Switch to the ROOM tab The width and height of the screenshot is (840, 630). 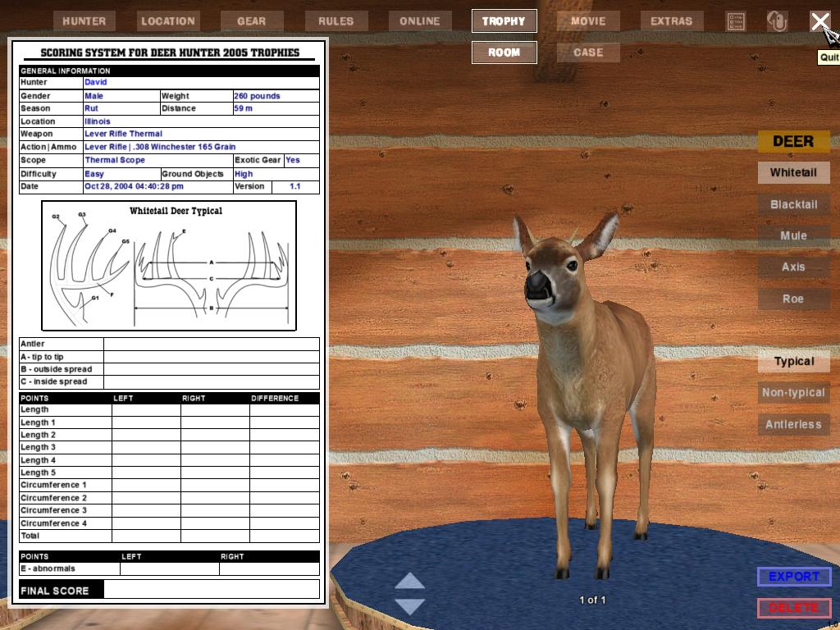pyautogui.click(x=504, y=52)
